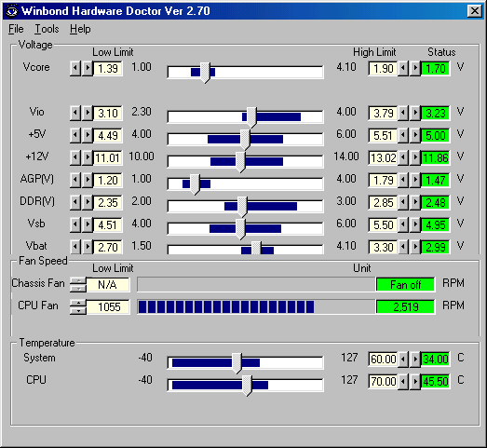Screen dimensions: 487x448
Task: Decrease DDR(V) high limit with left arrow
Action: coord(403,202)
